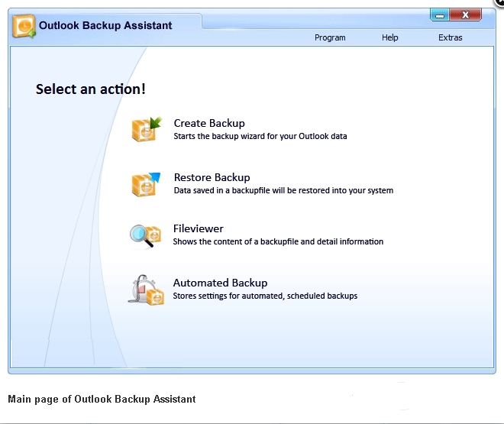This screenshot has height=424, width=504.
Task: Click the 'Outlook Backup Assistant' window title
Action: 105,25
